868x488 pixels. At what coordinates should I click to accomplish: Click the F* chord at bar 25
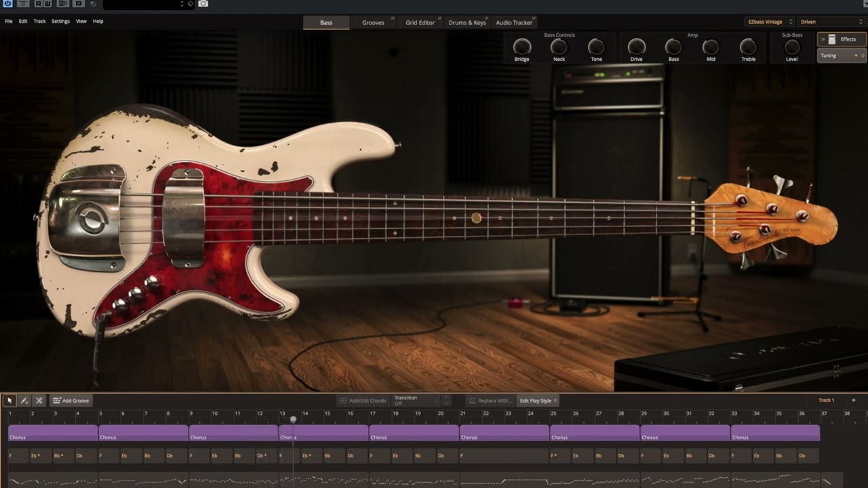pos(561,455)
